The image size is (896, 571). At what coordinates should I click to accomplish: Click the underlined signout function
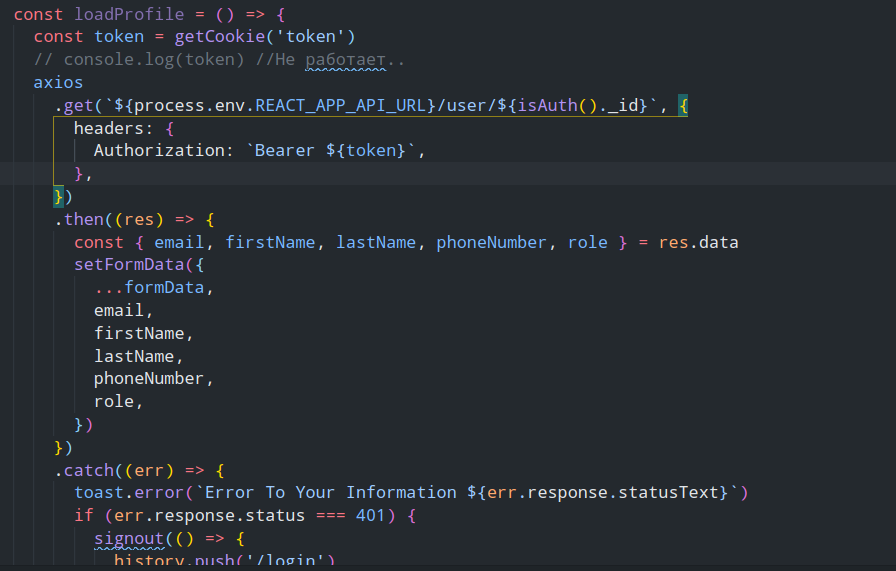tap(129, 538)
